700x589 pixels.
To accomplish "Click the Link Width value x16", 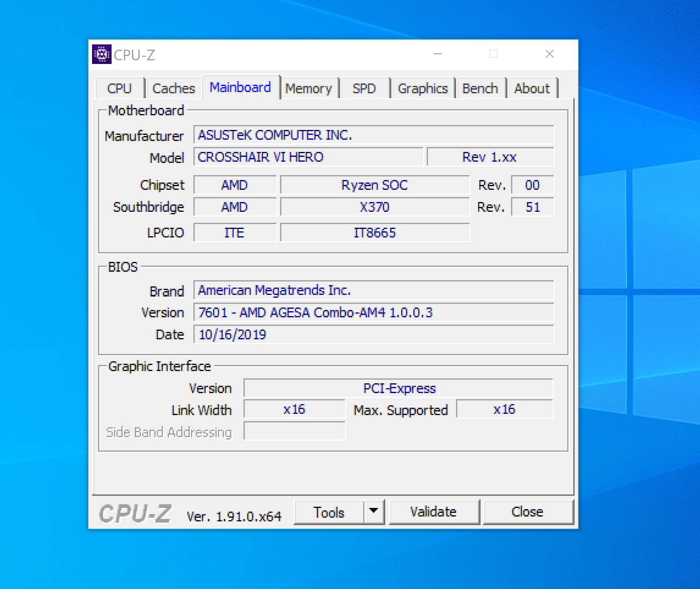I will tap(294, 409).
